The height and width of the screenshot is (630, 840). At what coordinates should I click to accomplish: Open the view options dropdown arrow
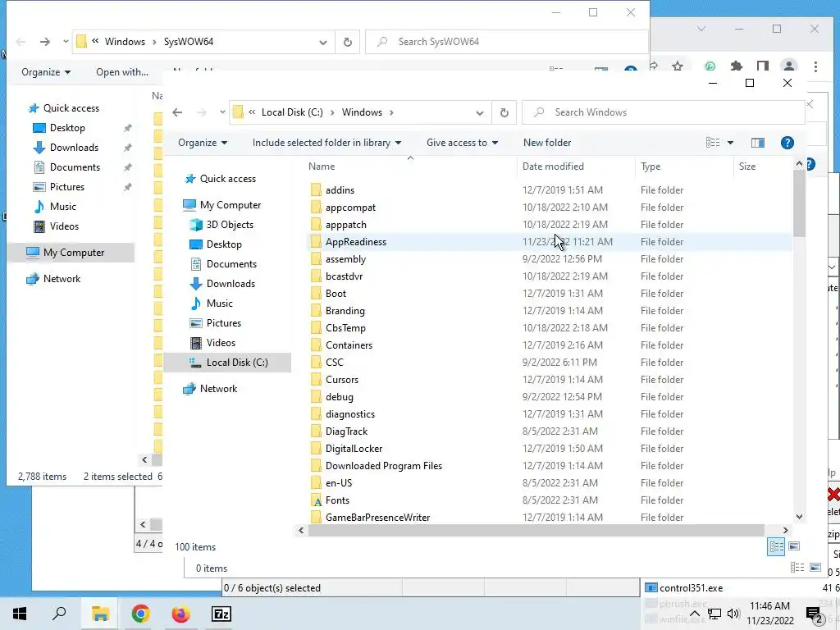(x=730, y=143)
